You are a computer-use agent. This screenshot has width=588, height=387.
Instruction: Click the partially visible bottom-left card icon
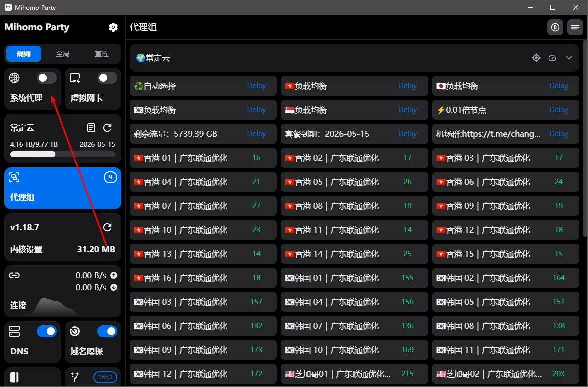[14, 377]
